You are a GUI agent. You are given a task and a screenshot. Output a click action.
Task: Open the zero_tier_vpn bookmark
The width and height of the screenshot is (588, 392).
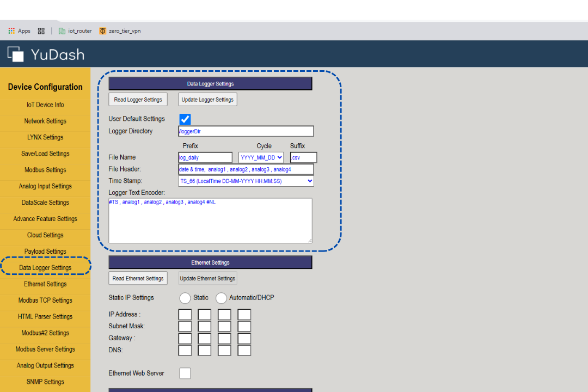120,31
